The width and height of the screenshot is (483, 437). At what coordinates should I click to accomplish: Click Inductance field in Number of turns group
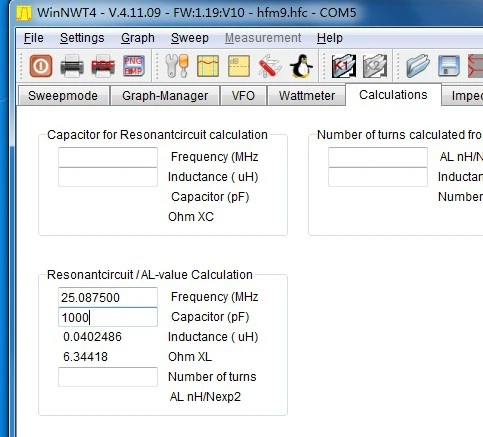[x=378, y=177]
